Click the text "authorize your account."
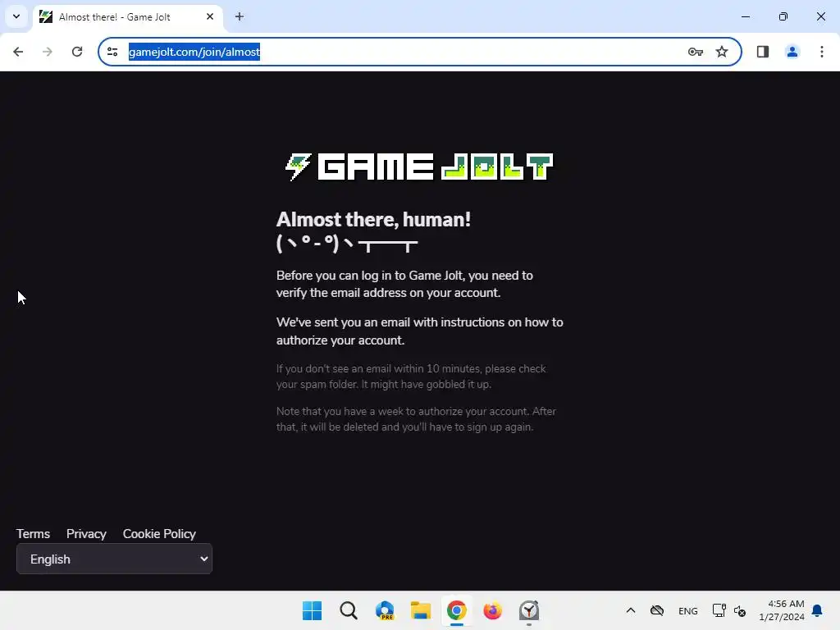The width and height of the screenshot is (840, 630). (340, 340)
